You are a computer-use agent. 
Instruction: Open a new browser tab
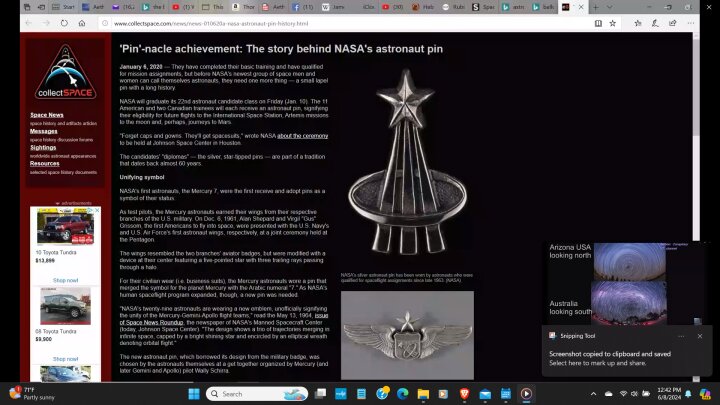pyautogui.click(x=596, y=7)
